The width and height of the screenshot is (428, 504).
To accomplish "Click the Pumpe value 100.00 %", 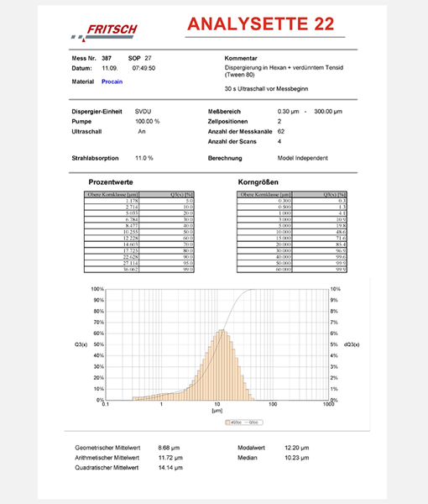I will coord(148,122).
